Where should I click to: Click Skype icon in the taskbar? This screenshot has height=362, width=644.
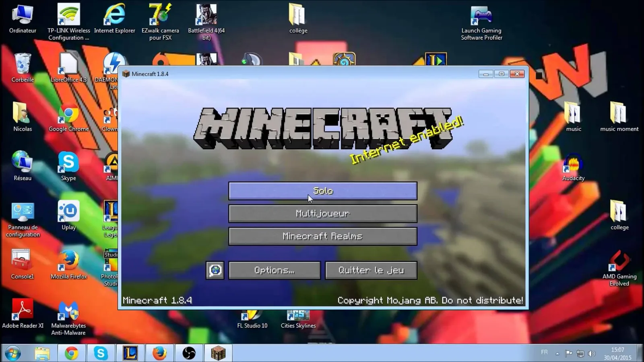pyautogui.click(x=101, y=354)
